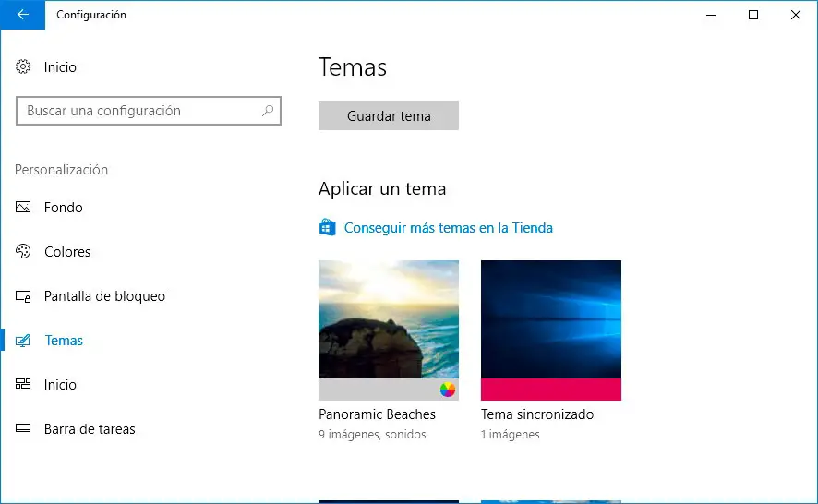This screenshot has height=504, width=818.
Task: Click the Barra de tareas icon
Action: tap(24, 429)
